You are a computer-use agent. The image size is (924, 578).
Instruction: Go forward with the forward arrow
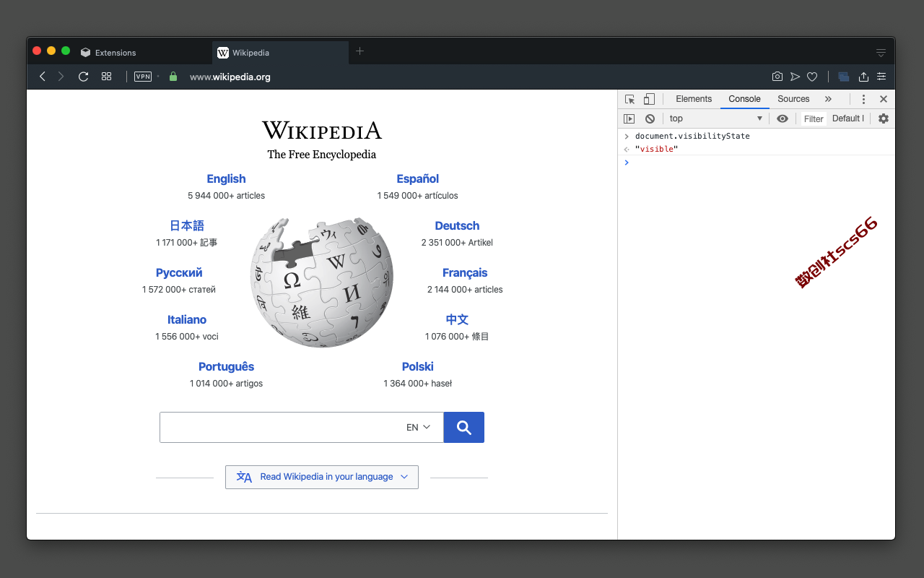(x=61, y=77)
